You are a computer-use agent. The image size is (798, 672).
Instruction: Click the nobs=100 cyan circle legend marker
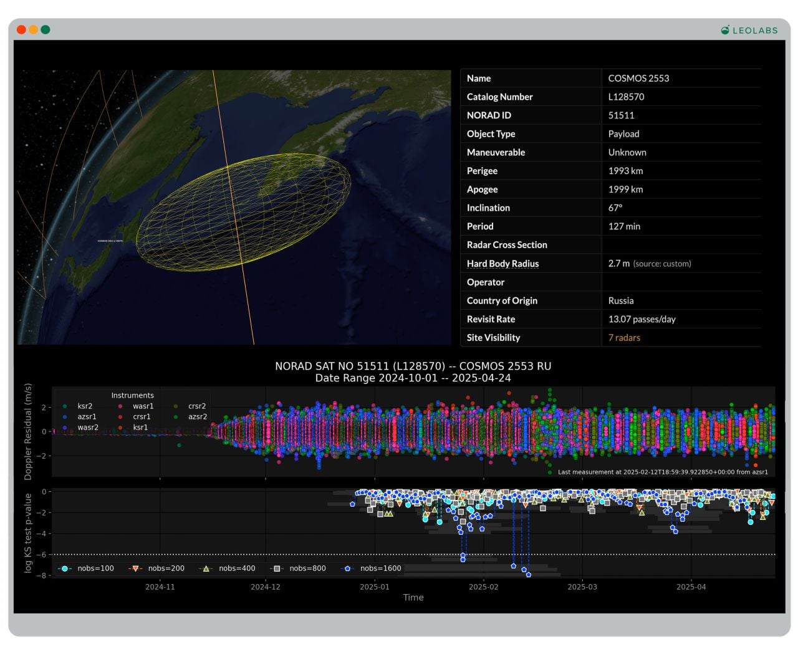click(x=65, y=569)
